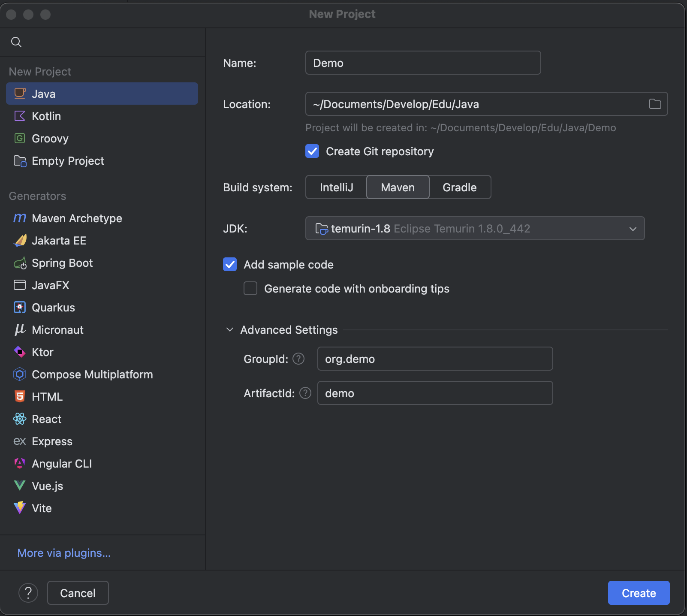The image size is (687, 616).
Task: Choose IntelliJ build system
Action: coord(337,187)
